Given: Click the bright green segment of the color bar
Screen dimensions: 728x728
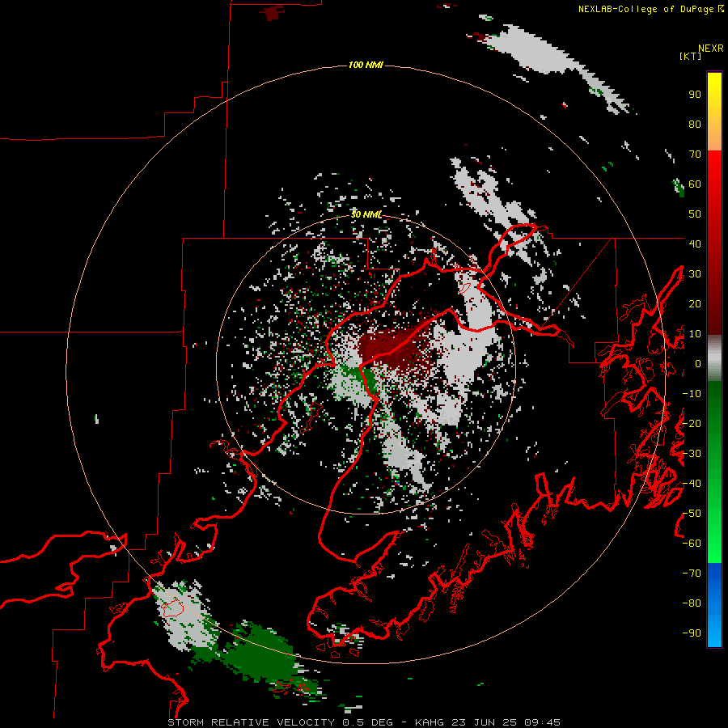Looking at the screenshot, I should tap(714, 534).
